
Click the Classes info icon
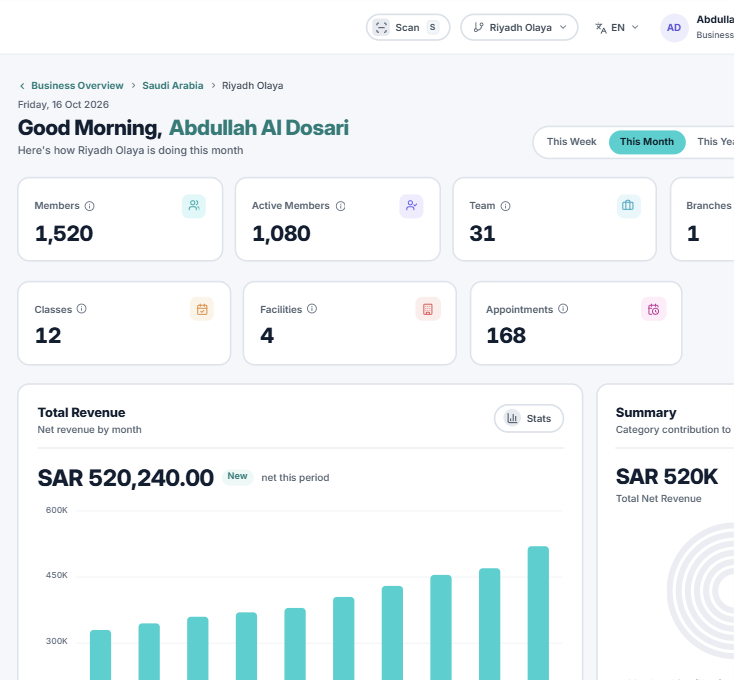81,309
